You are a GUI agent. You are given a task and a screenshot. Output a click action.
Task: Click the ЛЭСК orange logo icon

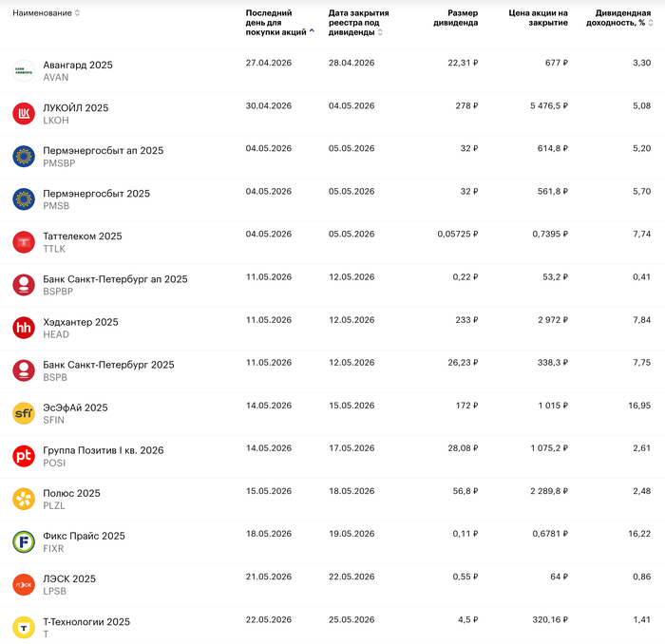click(24, 584)
